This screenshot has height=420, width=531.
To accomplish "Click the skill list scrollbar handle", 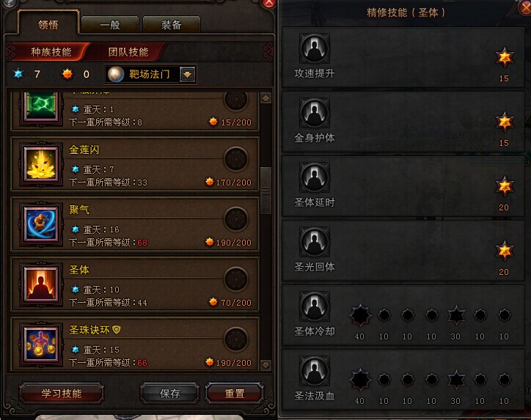I will click(x=265, y=190).
